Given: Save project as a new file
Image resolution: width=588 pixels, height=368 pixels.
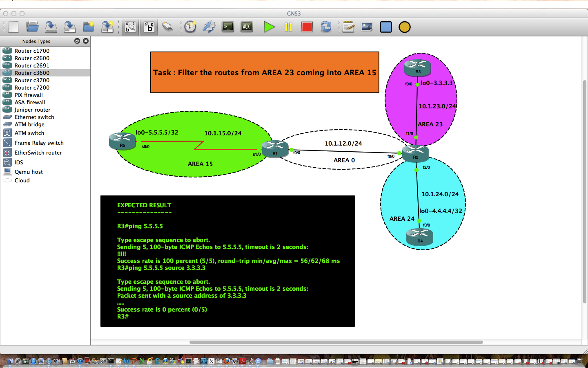Looking at the screenshot, I should pyautogui.click(x=69, y=27).
